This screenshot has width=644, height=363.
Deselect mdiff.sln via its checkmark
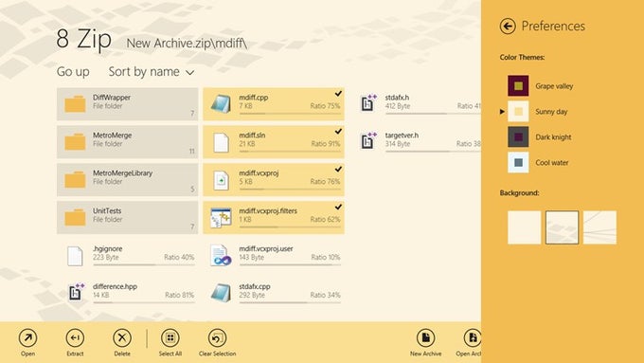coord(338,132)
